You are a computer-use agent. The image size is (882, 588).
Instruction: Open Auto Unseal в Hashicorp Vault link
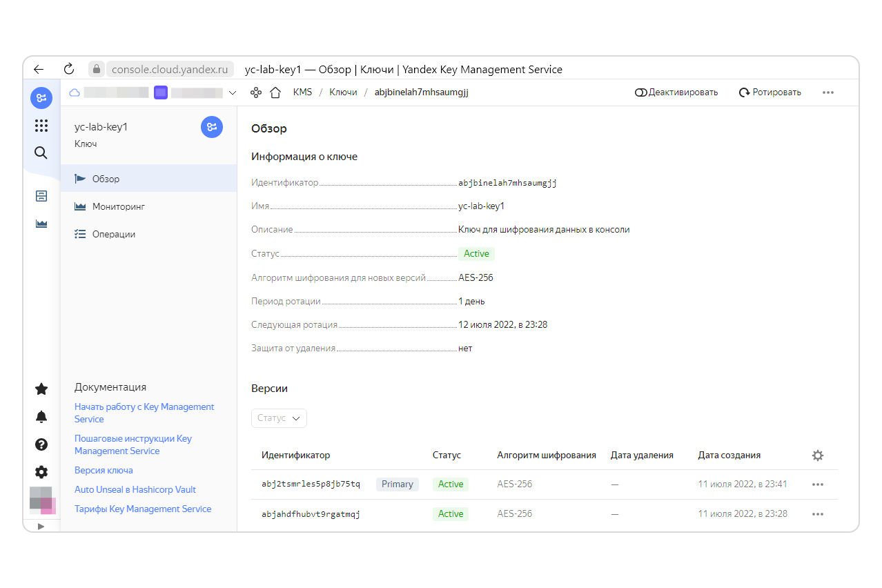pyautogui.click(x=135, y=489)
